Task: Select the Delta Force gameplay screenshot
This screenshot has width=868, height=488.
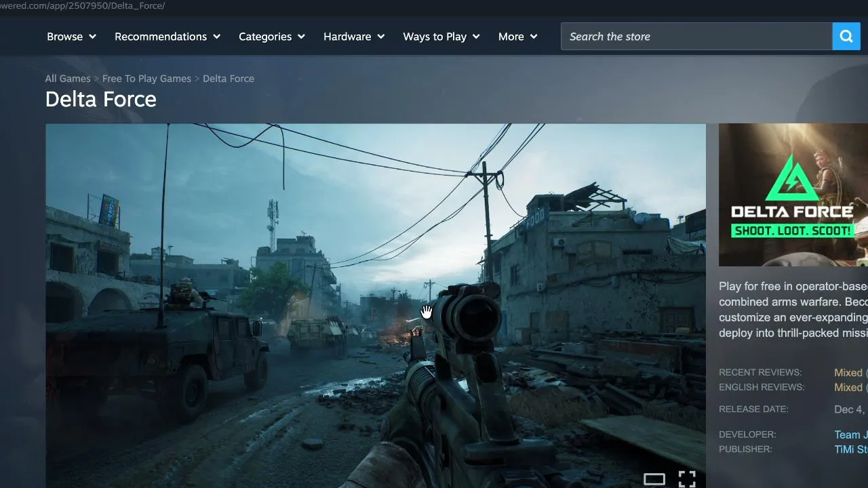Action: pyautogui.click(x=376, y=306)
